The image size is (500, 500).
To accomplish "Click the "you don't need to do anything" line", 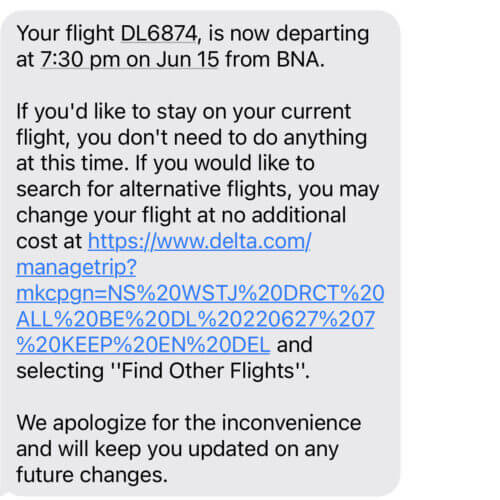I will coord(192,138).
